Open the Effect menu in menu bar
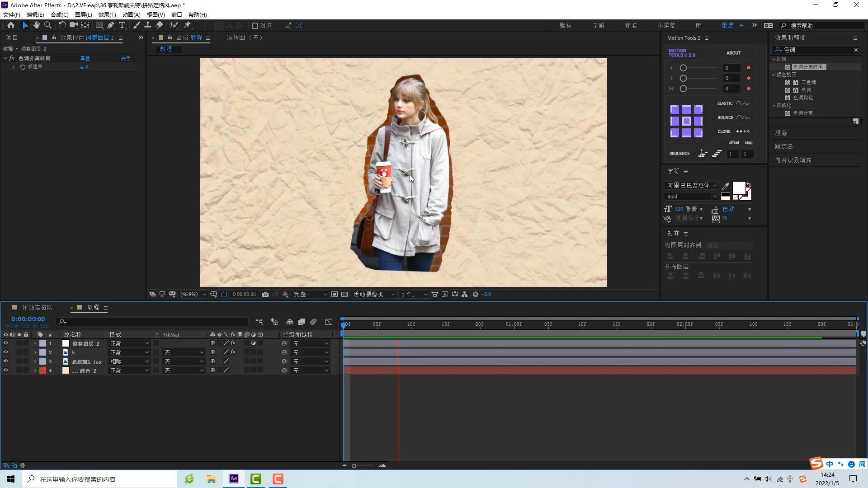The image size is (868, 488). (107, 14)
